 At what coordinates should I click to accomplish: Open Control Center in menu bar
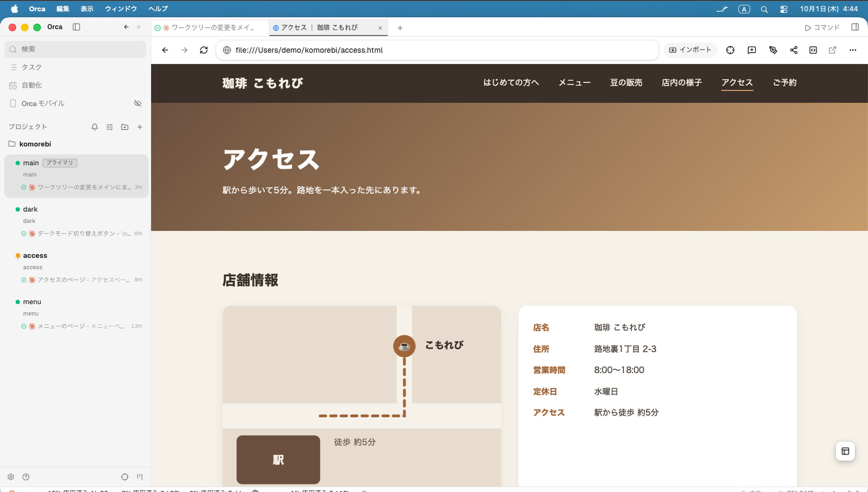tap(784, 9)
